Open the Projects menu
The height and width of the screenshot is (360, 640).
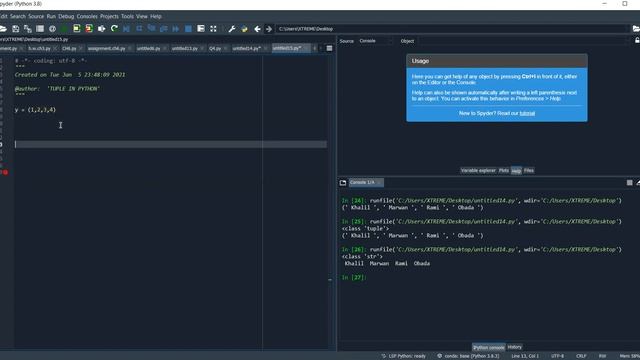coord(109,16)
